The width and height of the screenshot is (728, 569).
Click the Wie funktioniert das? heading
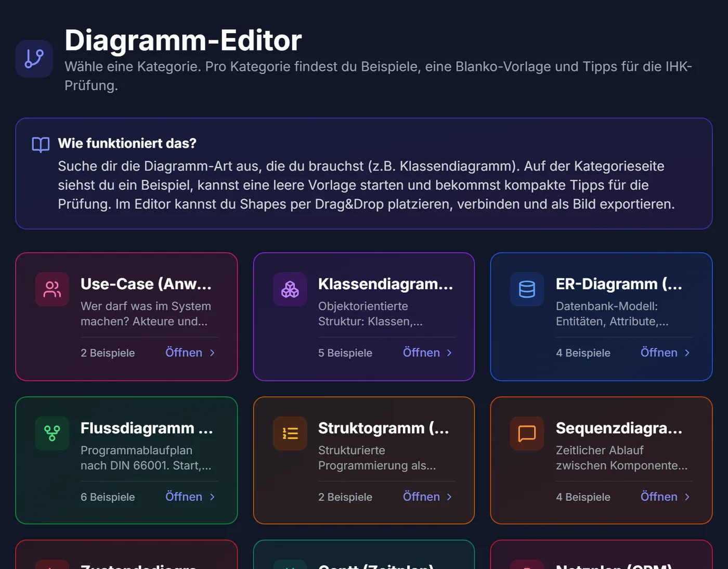point(127,144)
